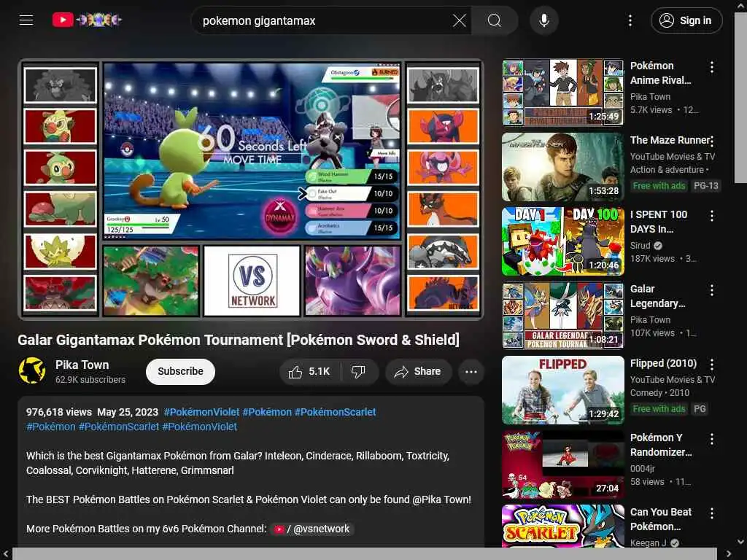
Task: Open options menu for Flipped (2010)
Action: [712, 365]
